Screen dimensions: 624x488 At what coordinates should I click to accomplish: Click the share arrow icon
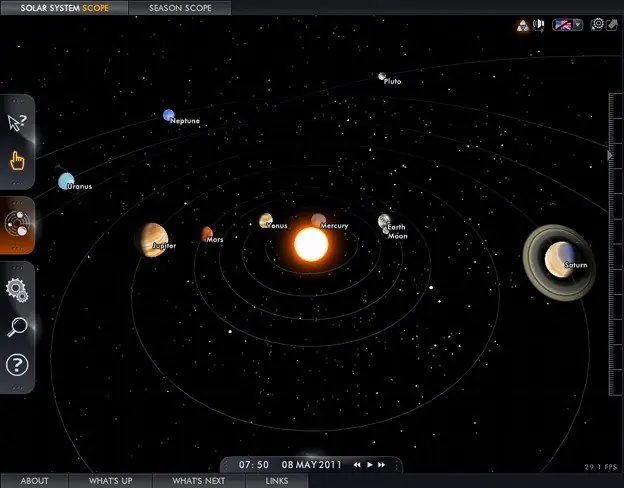click(611, 25)
